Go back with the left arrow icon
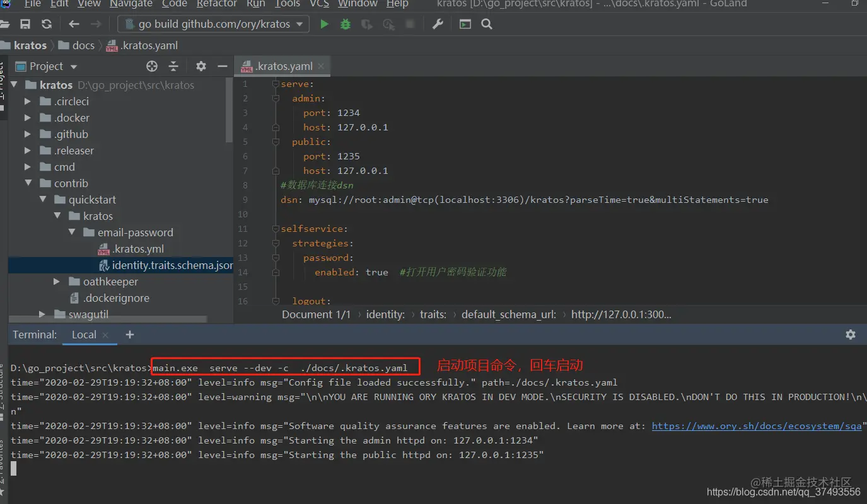This screenshot has height=504, width=867. [74, 24]
